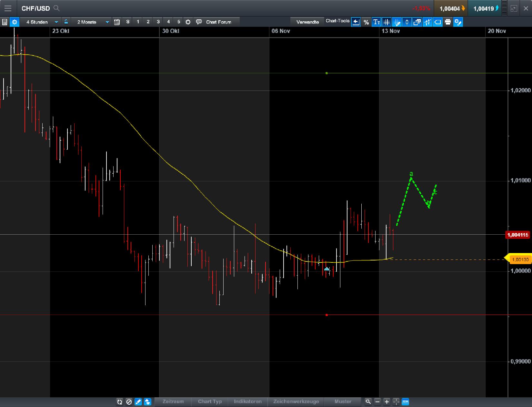532x407 pixels.
Task: Select the percent scale icon
Action: 366,22
